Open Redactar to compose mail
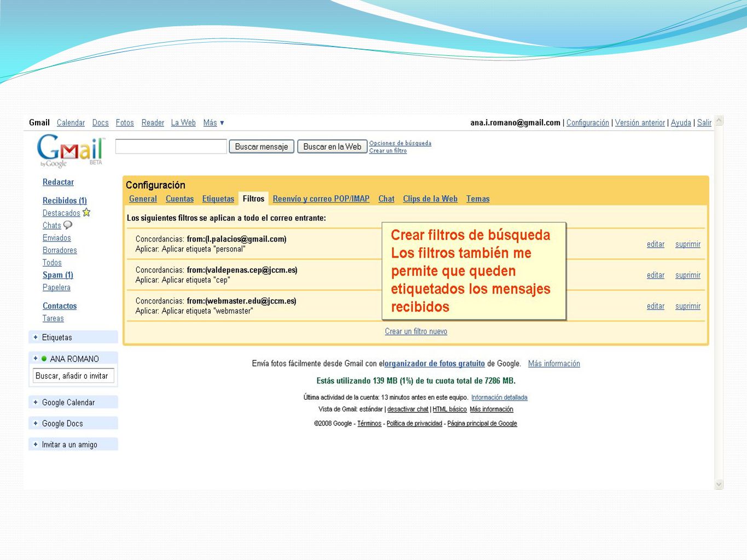747x560 pixels. point(58,182)
